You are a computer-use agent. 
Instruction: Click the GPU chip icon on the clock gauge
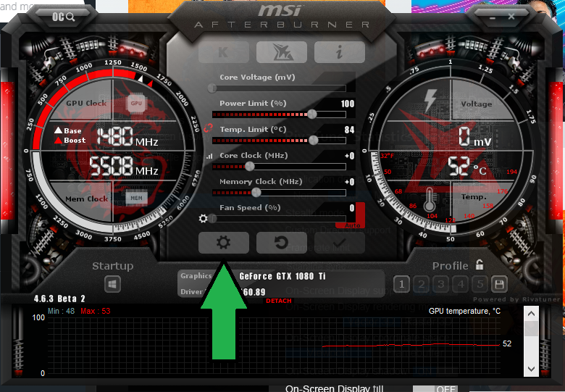pyautogui.click(x=136, y=104)
